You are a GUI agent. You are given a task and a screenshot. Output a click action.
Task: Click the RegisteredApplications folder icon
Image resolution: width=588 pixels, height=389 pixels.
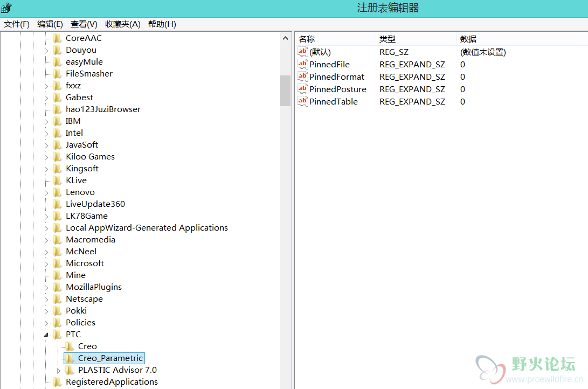57,382
